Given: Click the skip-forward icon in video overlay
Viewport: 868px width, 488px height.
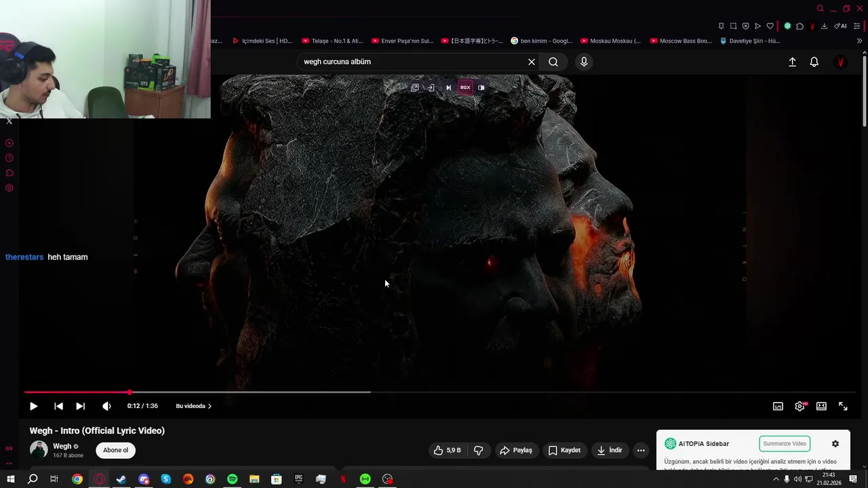Looking at the screenshot, I should [448, 87].
